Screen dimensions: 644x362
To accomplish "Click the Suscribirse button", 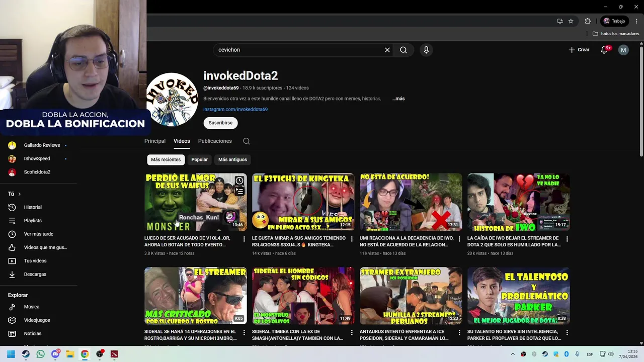I will [x=220, y=123].
